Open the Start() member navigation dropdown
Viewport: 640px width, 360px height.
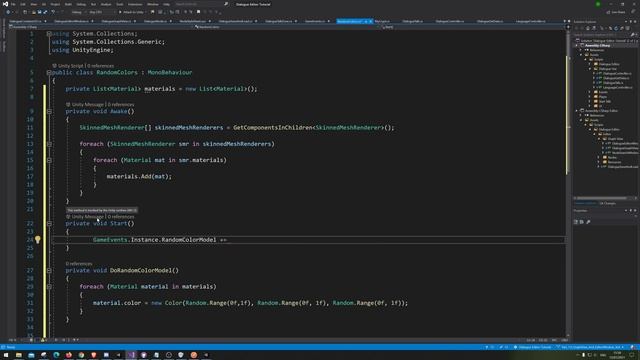[x=474, y=27]
